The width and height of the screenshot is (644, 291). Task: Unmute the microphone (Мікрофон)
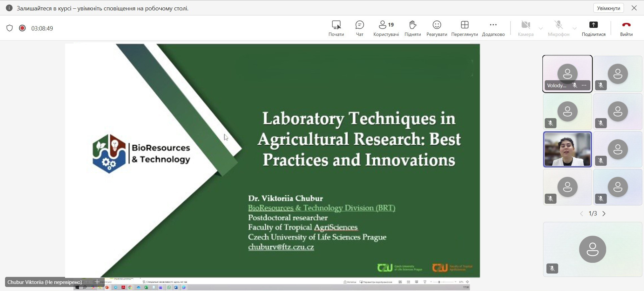point(558,28)
